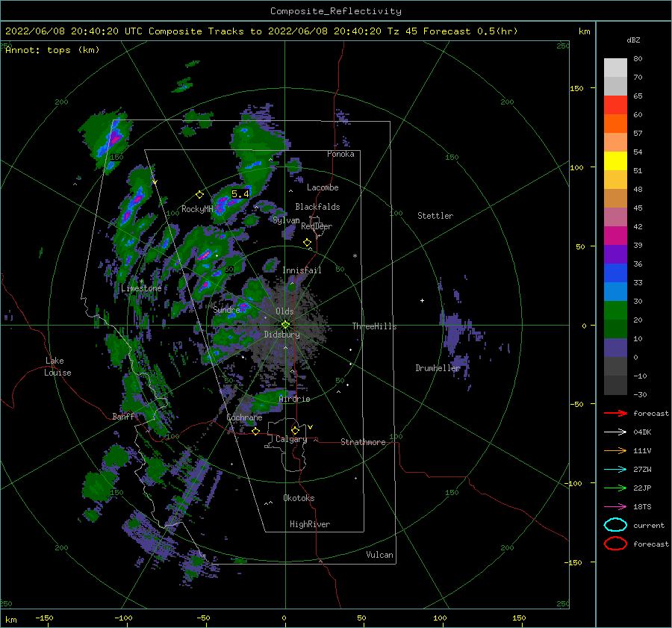Click the Sylvan label
This screenshot has height=628, width=672.
(x=286, y=220)
